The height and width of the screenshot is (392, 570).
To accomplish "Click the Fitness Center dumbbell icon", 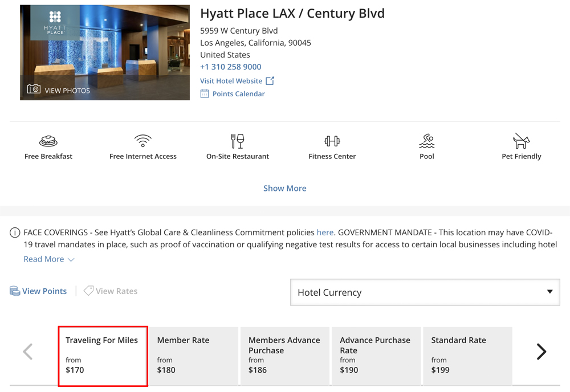I will [x=332, y=141].
